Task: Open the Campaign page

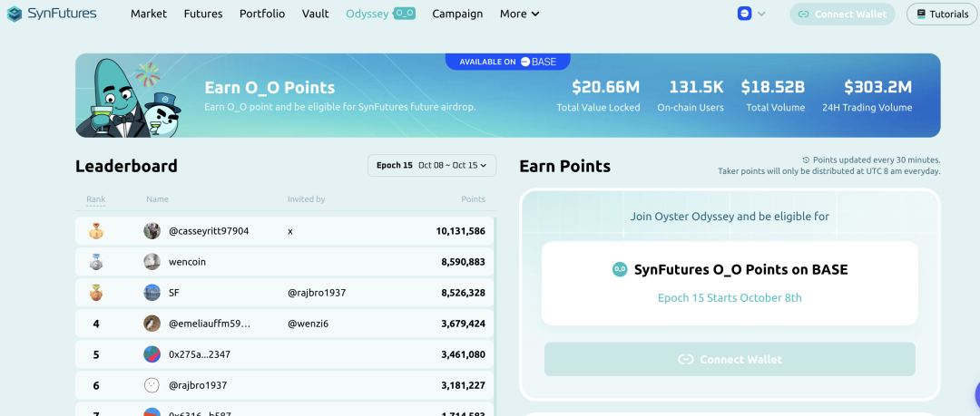Action: click(457, 14)
